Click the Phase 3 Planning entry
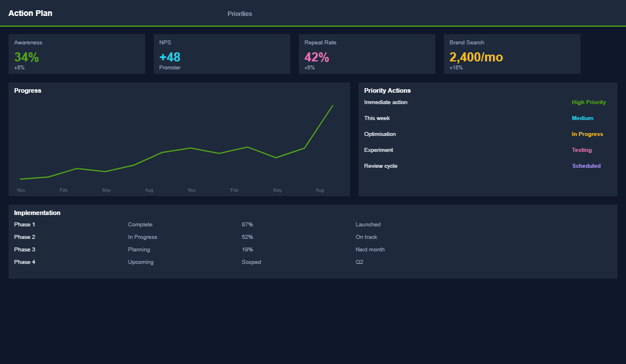 [139, 249]
